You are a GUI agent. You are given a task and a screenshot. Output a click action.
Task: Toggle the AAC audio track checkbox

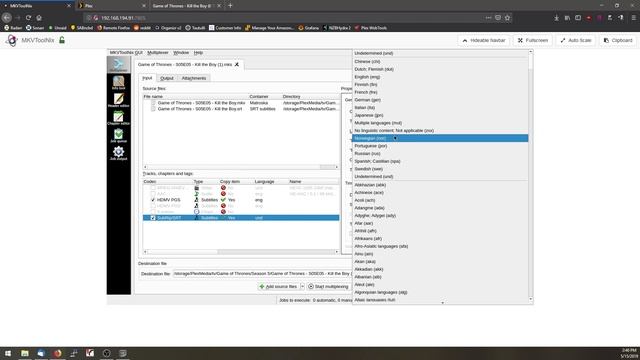[x=153, y=194]
